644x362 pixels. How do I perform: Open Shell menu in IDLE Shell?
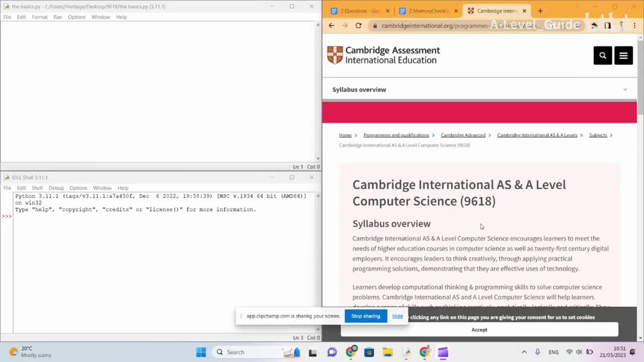tap(37, 188)
